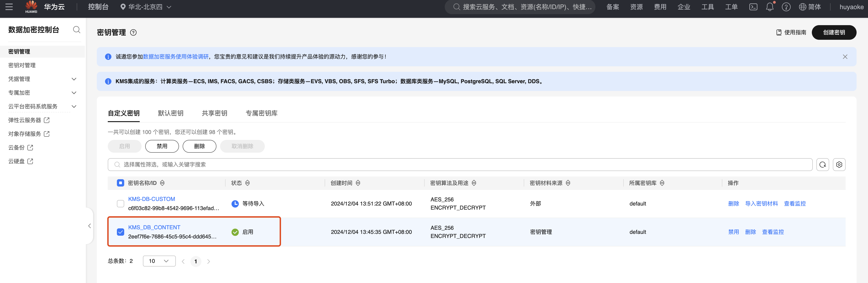Switch to 专属密钥库 tab

pyautogui.click(x=261, y=113)
